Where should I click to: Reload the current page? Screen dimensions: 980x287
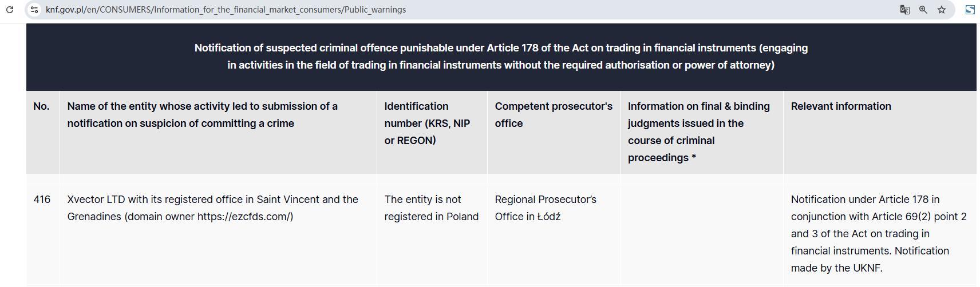[10, 10]
